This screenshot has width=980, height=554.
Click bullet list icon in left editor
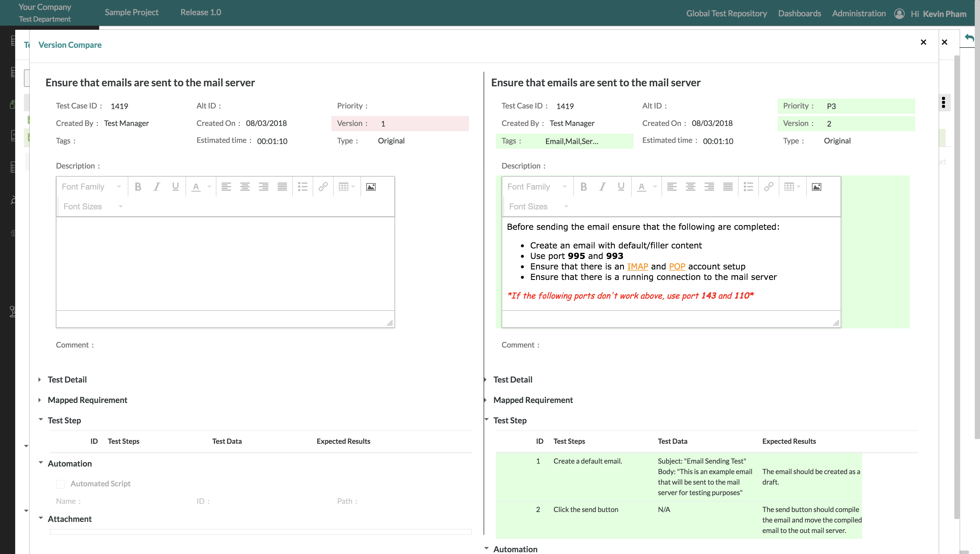[x=302, y=187]
